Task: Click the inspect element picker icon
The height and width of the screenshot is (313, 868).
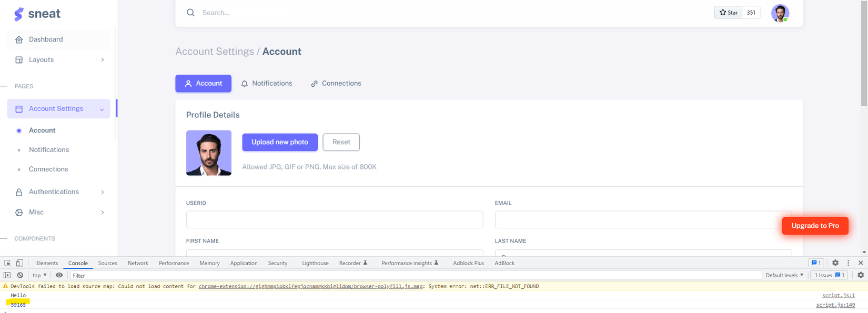Action: click(7, 263)
